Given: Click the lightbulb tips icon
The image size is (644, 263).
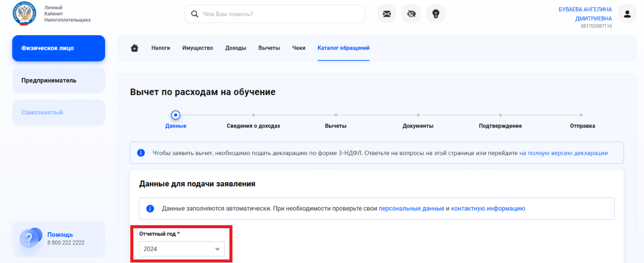Looking at the screenshot, I should pos(436,14).
